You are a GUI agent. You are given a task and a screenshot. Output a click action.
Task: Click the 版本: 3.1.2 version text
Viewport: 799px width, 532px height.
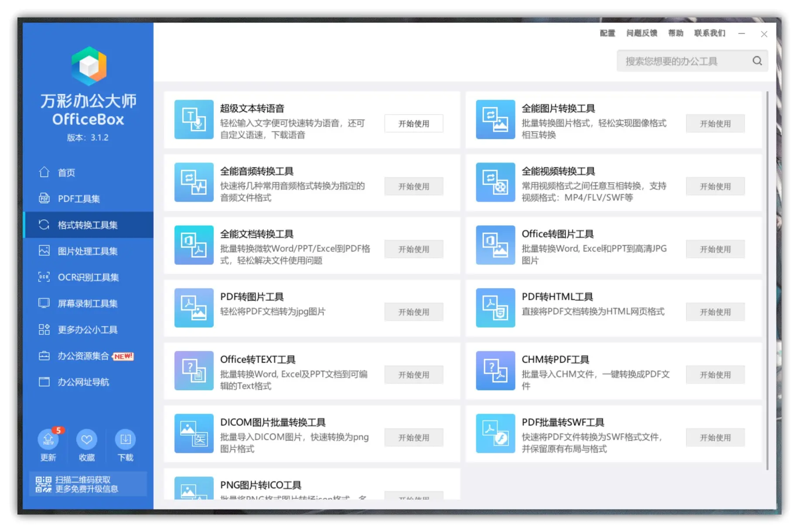click(x=88, y=137)
